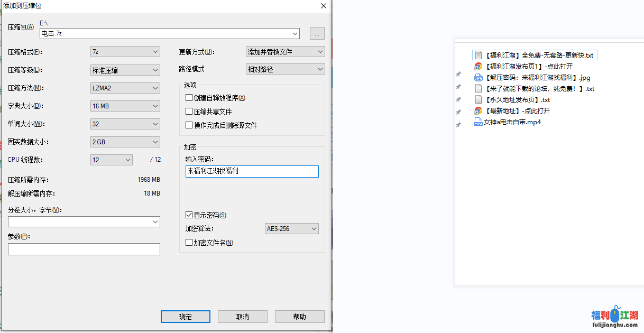Click the 帮助 button
Screen dimensions: 644x333
pyautogui.click(x=299, y=316)
